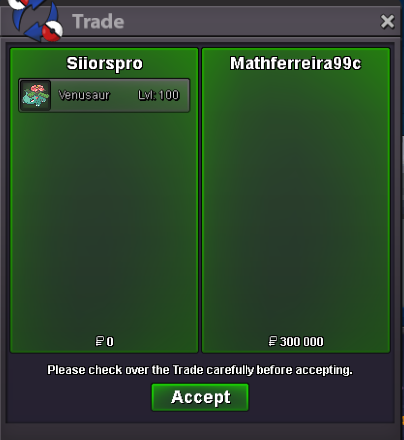Click the trade warning message text
Viewport: 404px width, 440px height.
(200, 370)
